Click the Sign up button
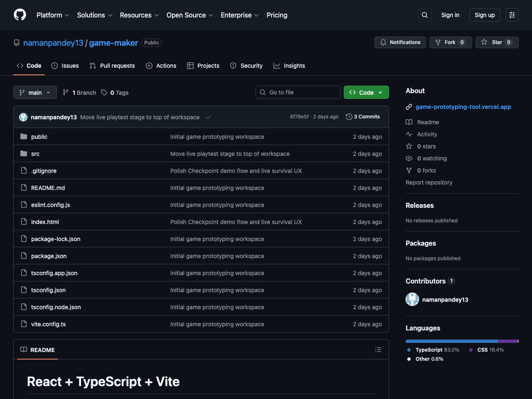The height and width of the screenshot is (399, 532). pyautogui.click(x=485, y=15)
